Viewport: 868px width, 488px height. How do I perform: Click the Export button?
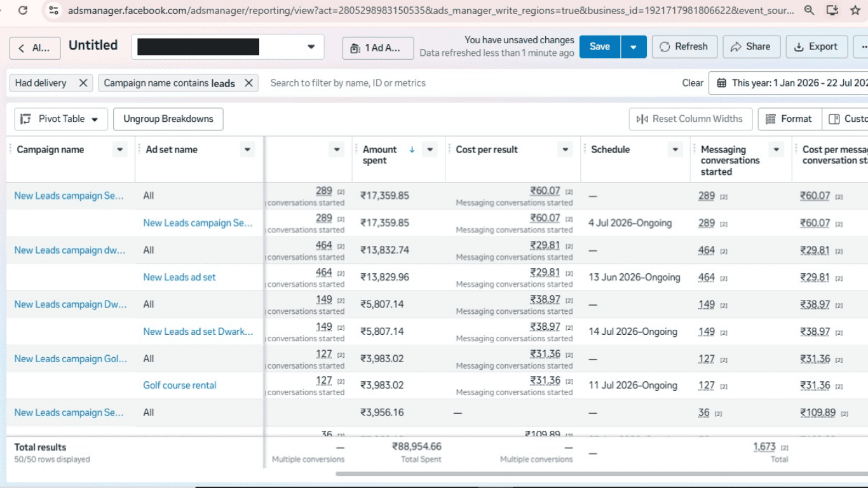pos(816,46)
